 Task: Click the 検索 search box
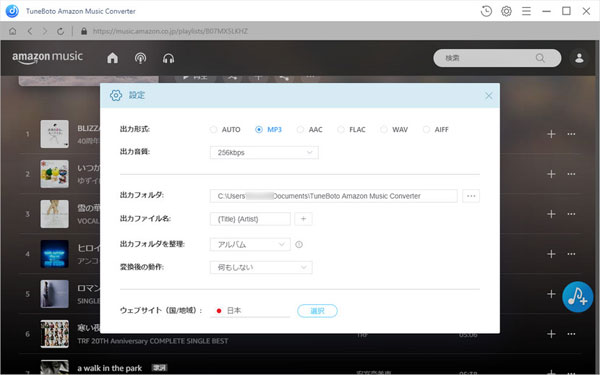(x=497, y=58)
